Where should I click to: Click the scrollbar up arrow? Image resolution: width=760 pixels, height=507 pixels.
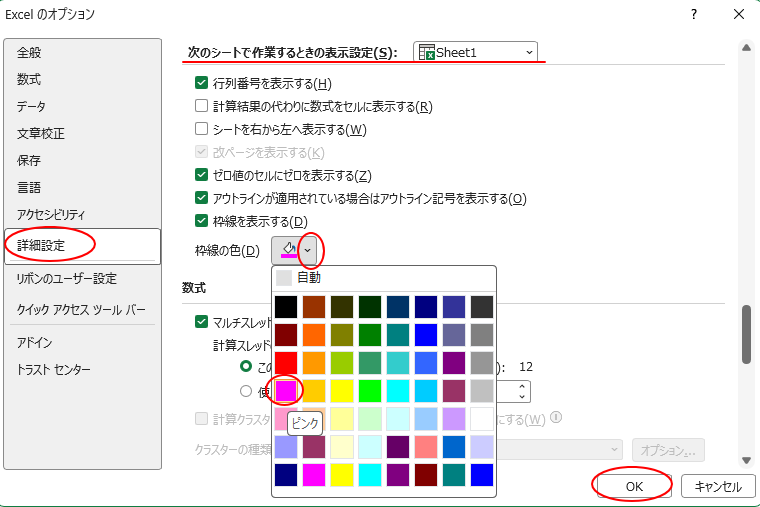click(x=746, y=48)
